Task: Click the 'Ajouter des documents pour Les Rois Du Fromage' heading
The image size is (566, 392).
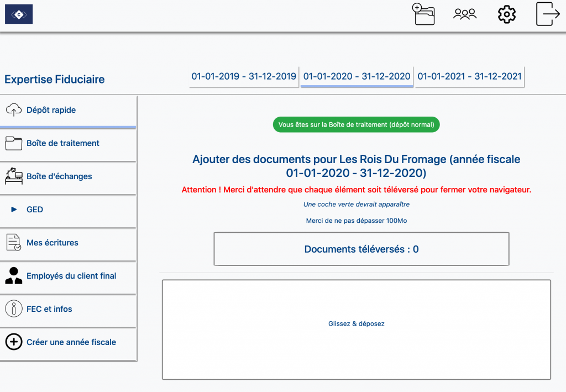Action: 357,166
